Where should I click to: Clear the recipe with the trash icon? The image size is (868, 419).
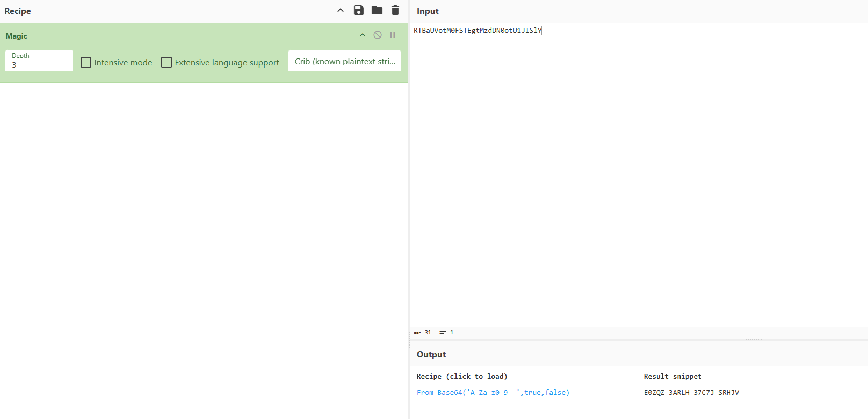pos(395,10)
